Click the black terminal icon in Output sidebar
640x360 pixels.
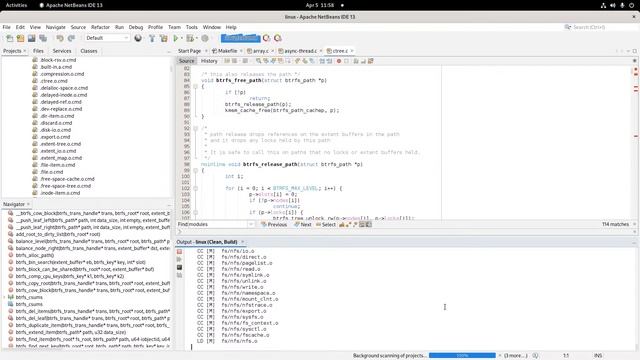click(179, 267)
